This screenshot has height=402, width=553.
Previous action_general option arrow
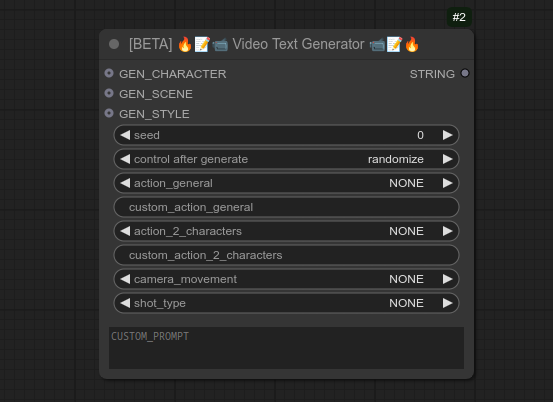point(125,183)
